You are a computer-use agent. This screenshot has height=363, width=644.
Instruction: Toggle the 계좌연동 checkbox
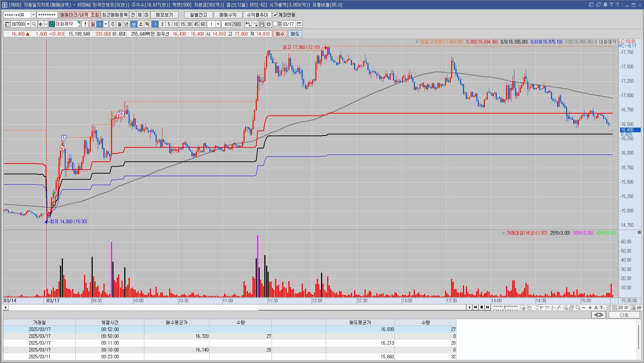[x=275, y=15]
